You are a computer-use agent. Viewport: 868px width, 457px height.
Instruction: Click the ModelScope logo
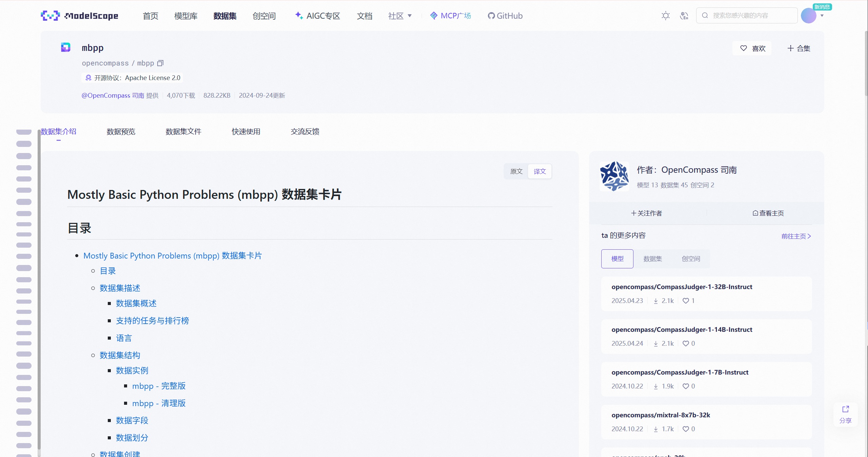79,16
